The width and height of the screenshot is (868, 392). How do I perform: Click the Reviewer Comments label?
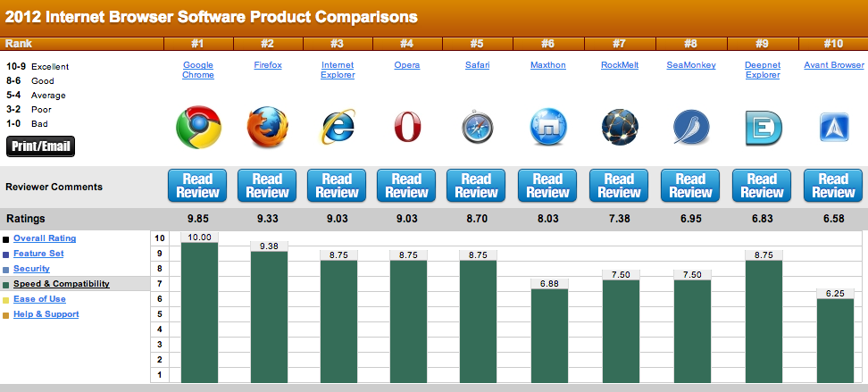(54, 187)
